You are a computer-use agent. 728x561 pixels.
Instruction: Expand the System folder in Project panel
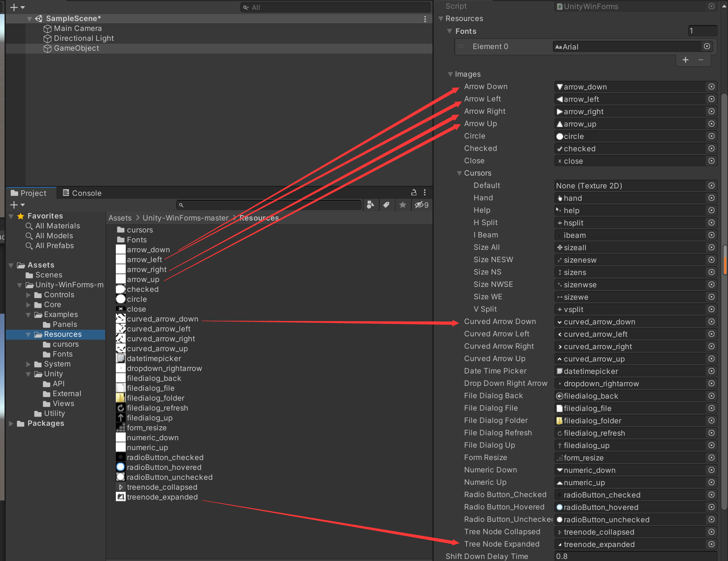click(x=28, y=364)
